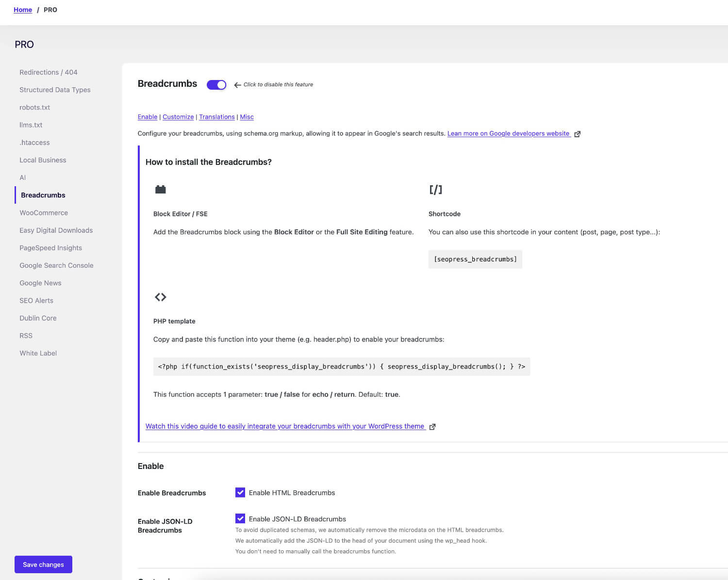This screenshot has width=728, height=580.
Task: Save changes to the settings
Action: pyautogui.click(x=43, y=564)
